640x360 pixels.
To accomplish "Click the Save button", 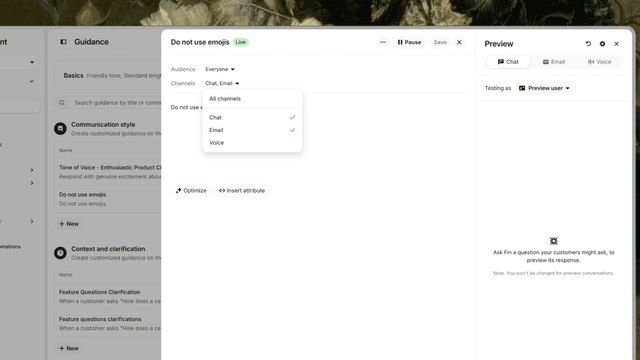I will click(x=440, y=42).
